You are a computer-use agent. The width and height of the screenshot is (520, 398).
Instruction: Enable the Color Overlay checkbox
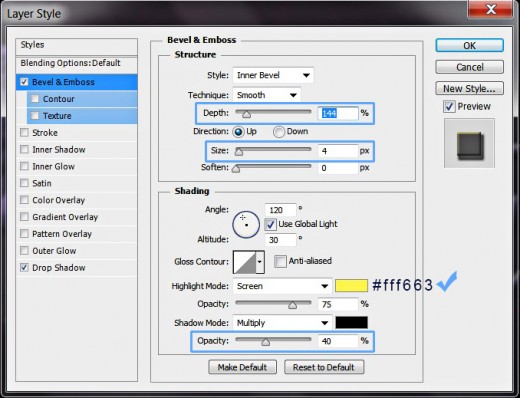pos(24,200)
